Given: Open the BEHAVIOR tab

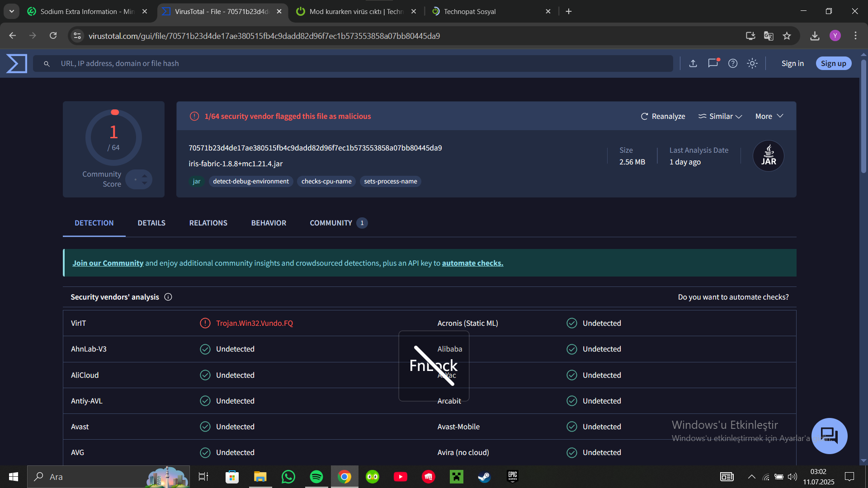Looking at the screenshot, I should click(x=269, y=223).
